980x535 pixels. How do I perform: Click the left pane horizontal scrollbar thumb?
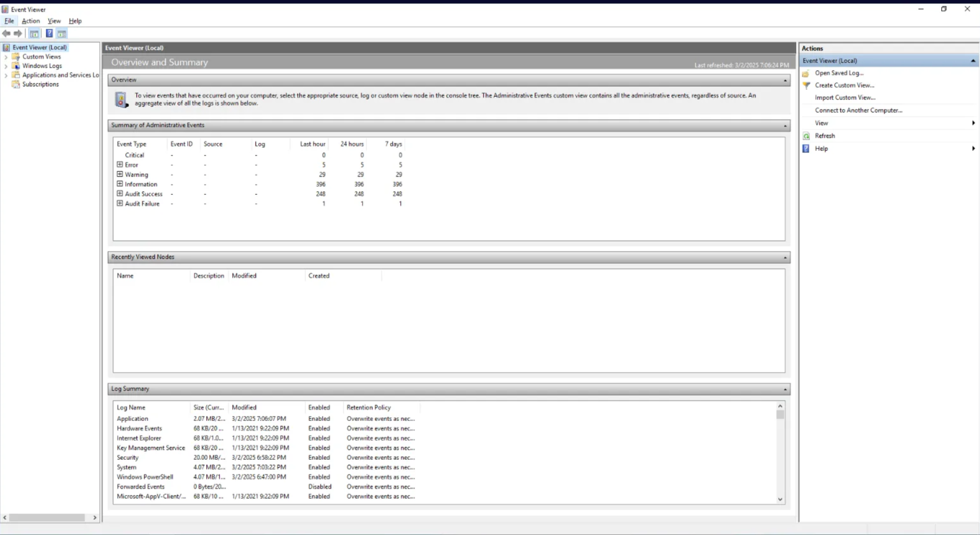pyautogui.click(x=46, y=517)
